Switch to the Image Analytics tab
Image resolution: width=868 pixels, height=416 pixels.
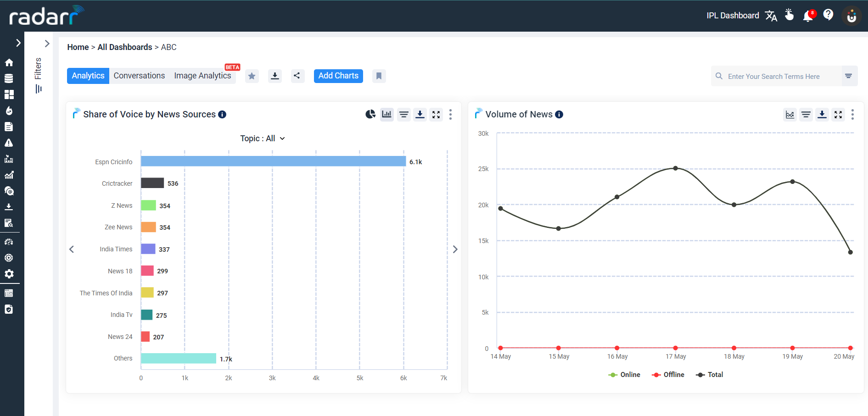click(x=202, y=76)
